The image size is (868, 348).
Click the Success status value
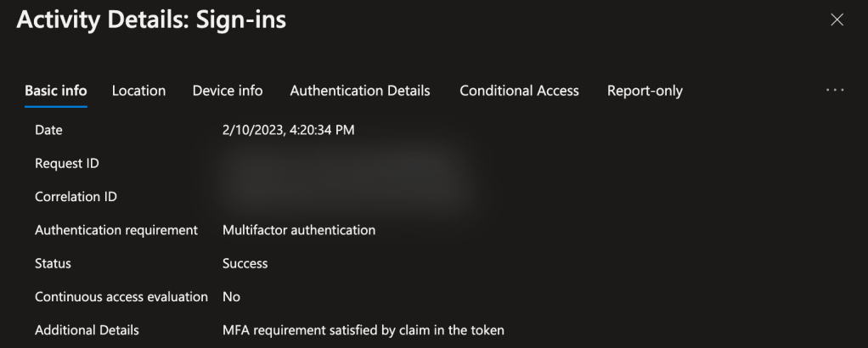click(x=245, y=263)
